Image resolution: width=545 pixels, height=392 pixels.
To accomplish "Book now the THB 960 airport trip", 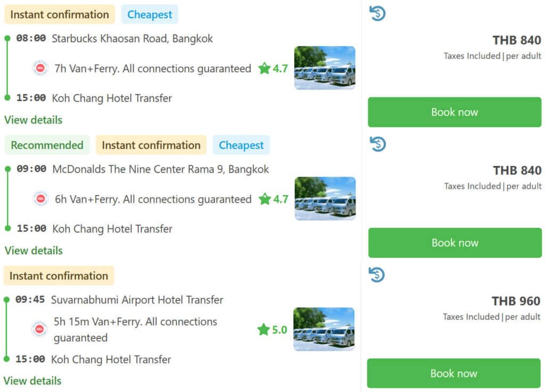I will point(453,373).
